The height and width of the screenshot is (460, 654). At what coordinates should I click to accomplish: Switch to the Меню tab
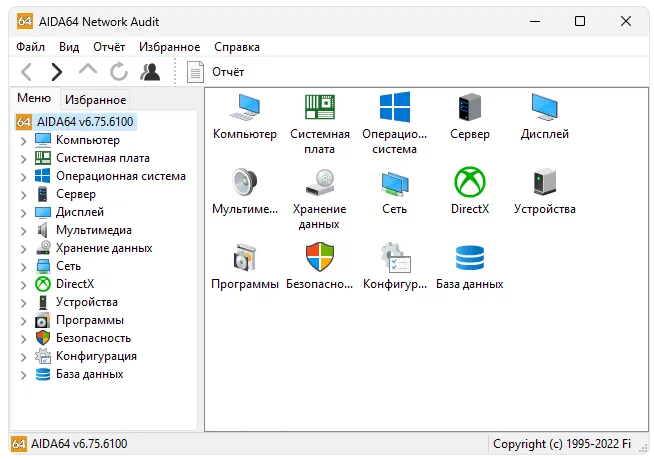coord(34,98)
